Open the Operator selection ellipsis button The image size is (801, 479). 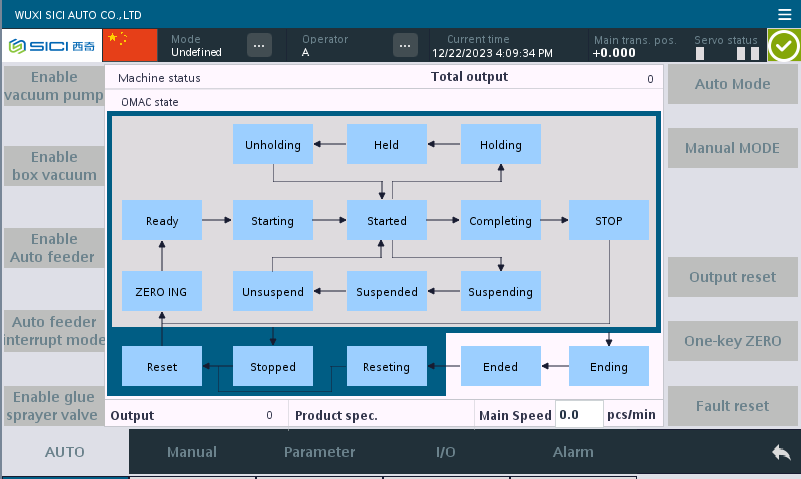coord(405,45)
